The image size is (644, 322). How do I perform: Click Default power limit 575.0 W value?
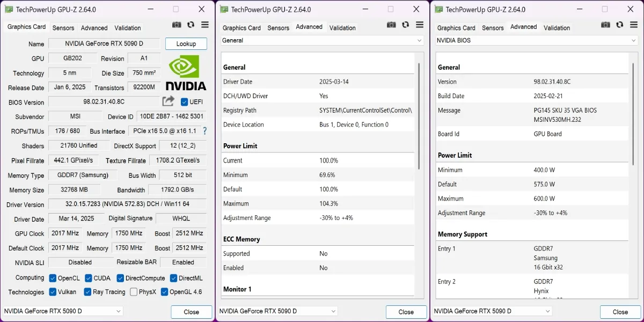544,184
